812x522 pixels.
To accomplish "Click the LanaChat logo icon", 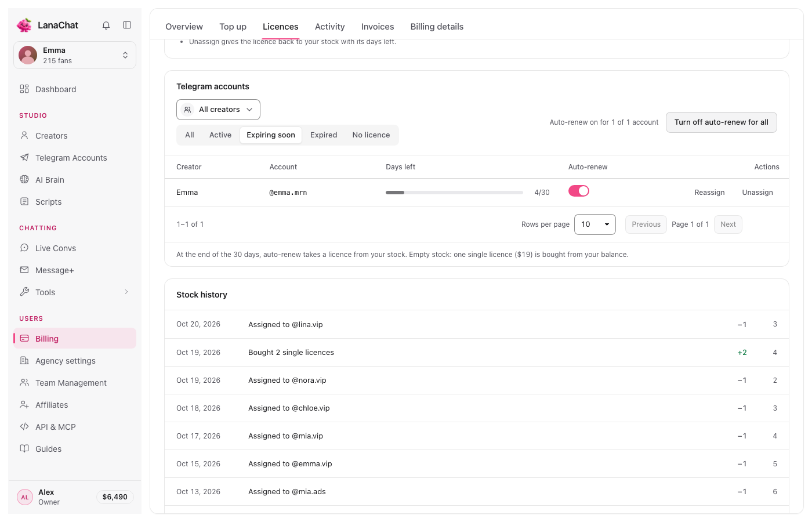I will point(24,25).
